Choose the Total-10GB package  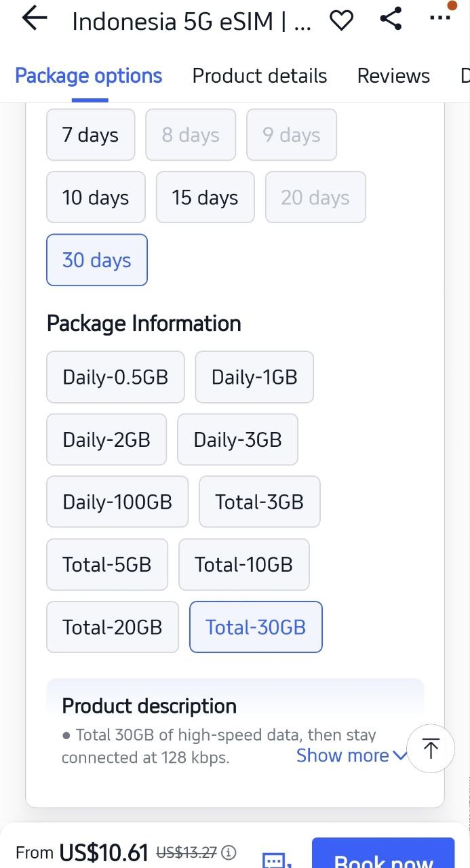click(x=243, y=564)
